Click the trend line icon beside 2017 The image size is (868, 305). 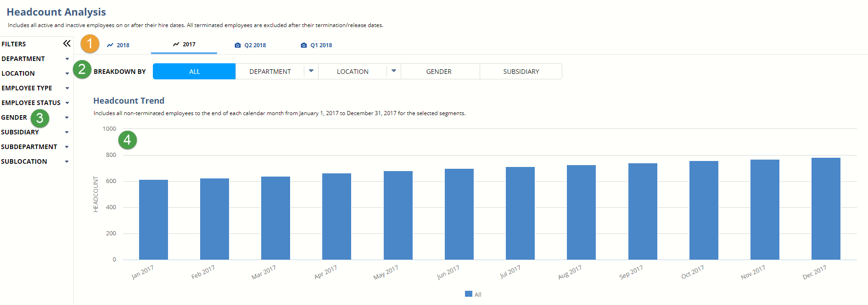pos(176,44)
